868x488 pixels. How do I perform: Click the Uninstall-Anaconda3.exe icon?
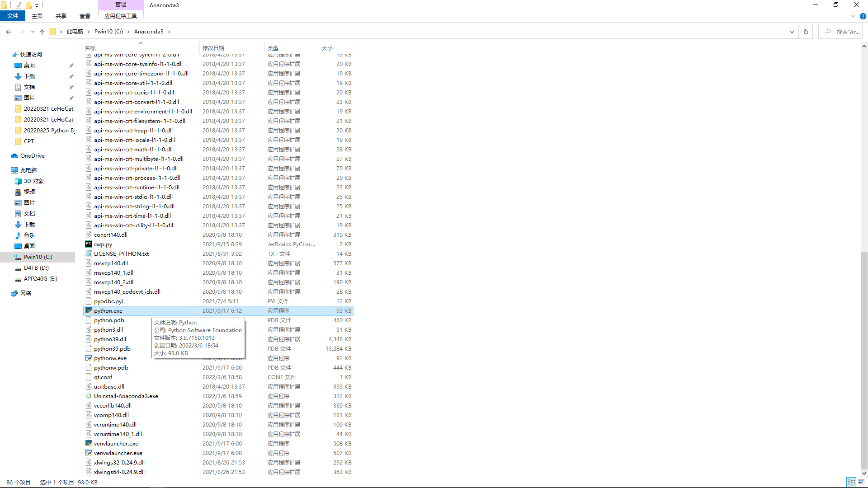point(89,396)
